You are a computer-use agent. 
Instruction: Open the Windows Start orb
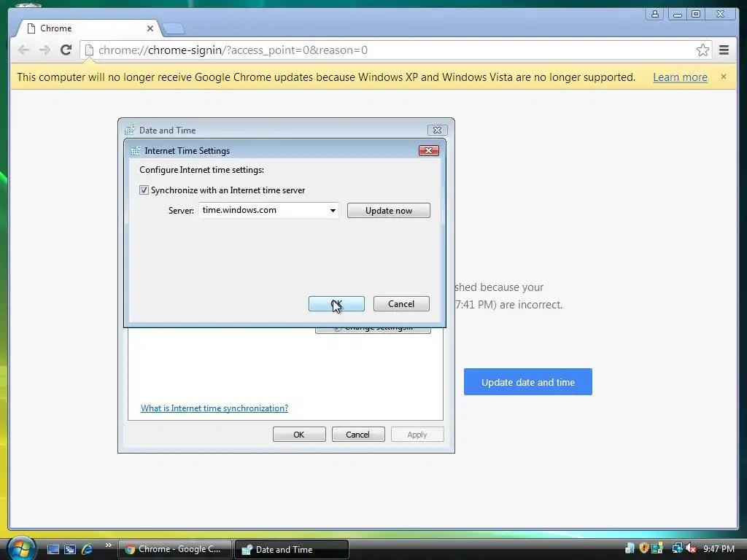[21, 548]
